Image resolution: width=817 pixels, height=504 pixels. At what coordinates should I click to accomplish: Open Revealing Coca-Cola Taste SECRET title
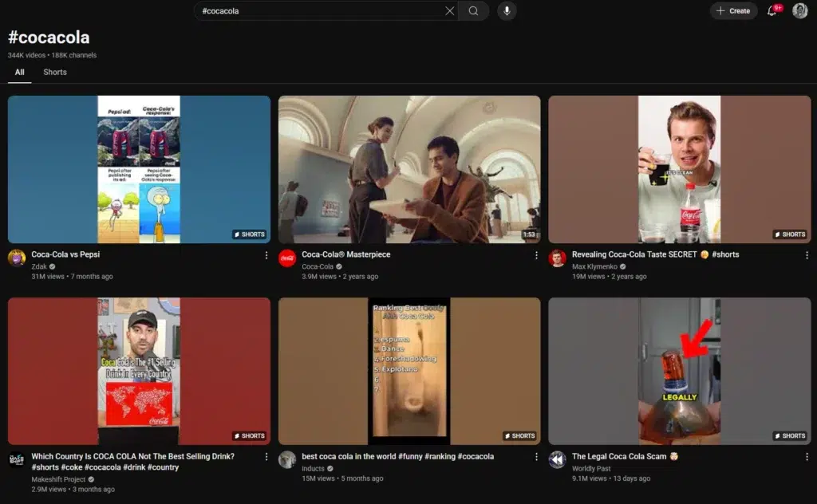pos(655,254)
